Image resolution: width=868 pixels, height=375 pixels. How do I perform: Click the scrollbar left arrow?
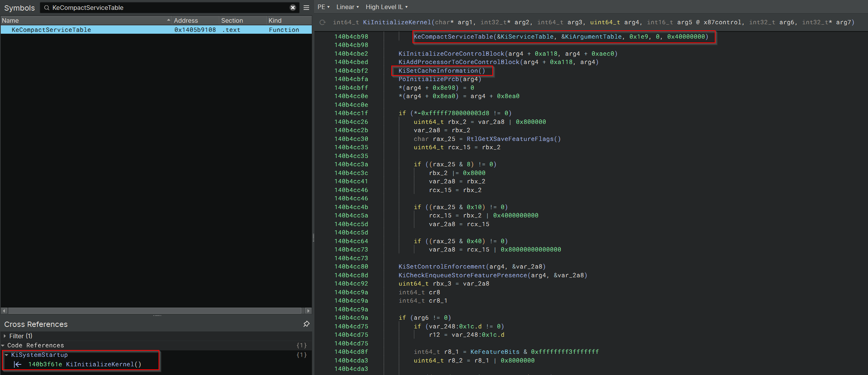click(x=4, y=311)
